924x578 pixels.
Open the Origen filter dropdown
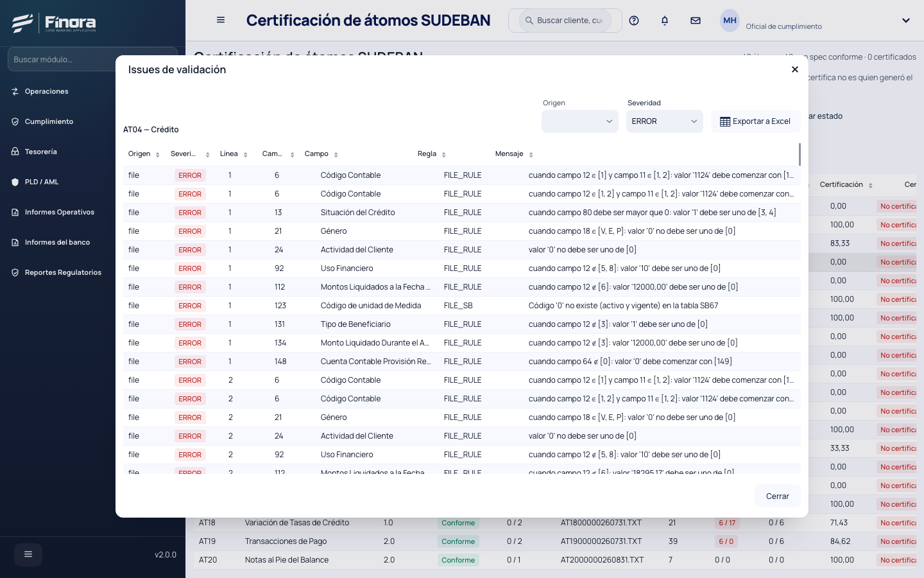coord(580,121)
